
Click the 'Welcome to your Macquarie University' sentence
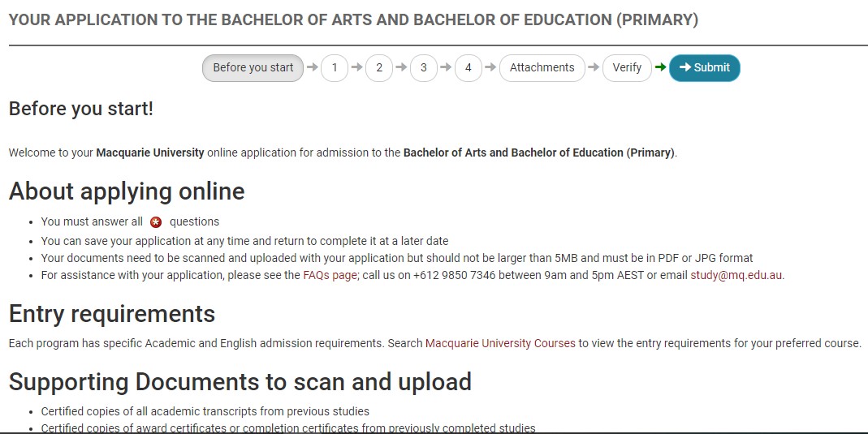[x=343, y=153]
